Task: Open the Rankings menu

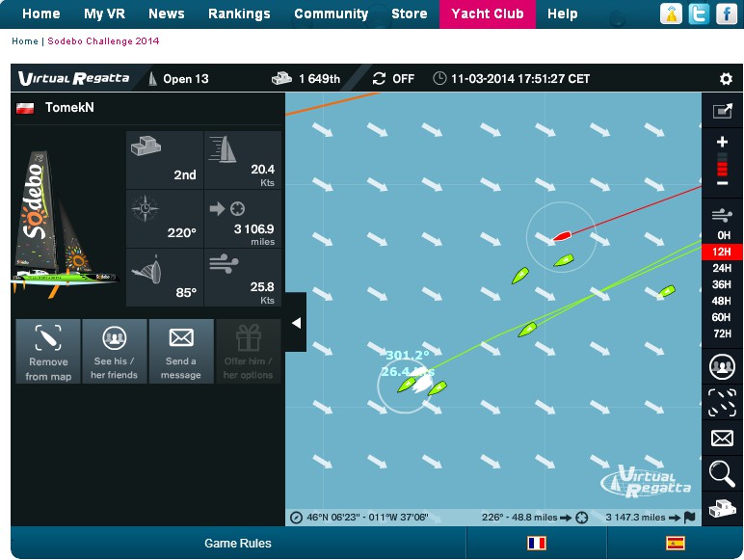Action: [x=239, y=13]
